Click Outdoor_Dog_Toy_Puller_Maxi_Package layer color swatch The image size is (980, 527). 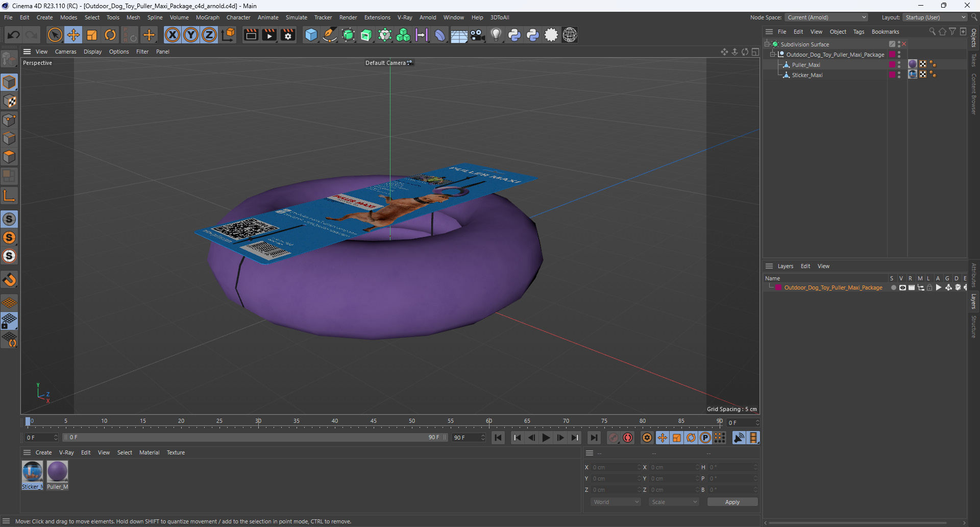(779, 288)
